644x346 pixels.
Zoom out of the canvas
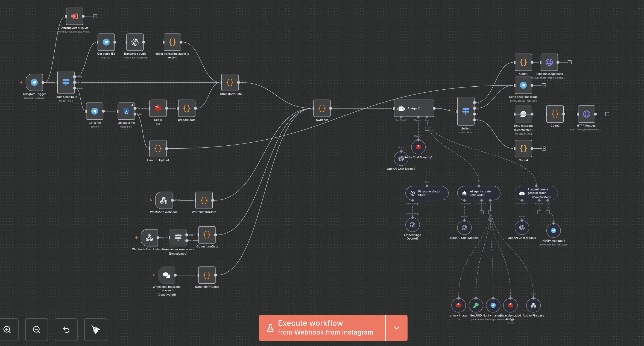(x=37, y=330)
